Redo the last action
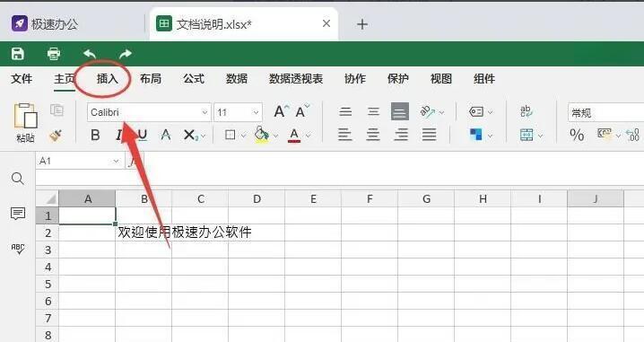Viewport: 644px width, 342px height. point(126,54)
